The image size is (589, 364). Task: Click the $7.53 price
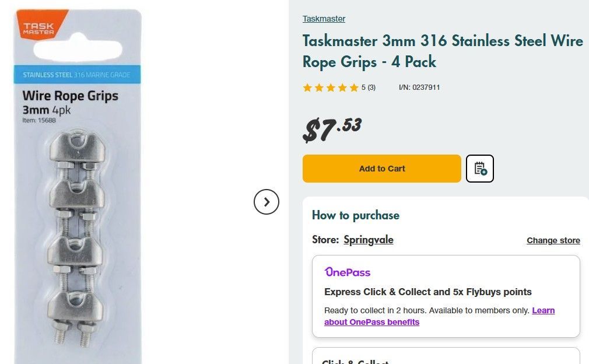(332, 129)
